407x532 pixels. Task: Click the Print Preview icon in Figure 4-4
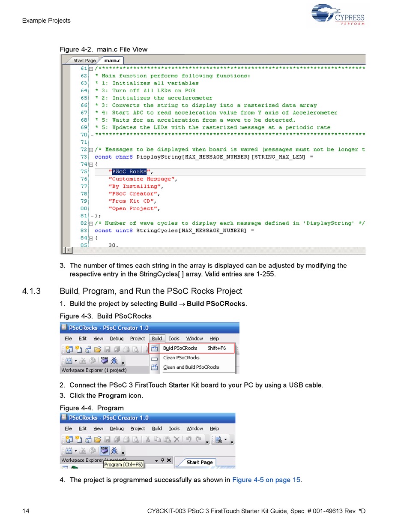point(136,439)
